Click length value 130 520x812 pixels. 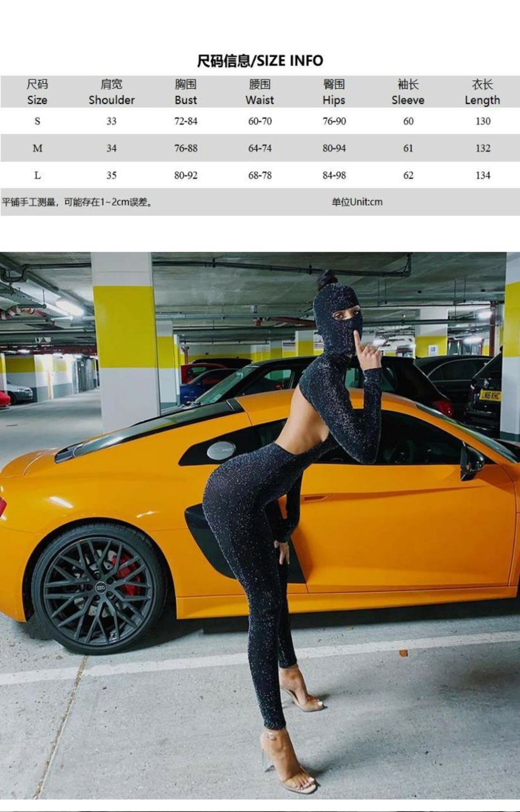483,121
